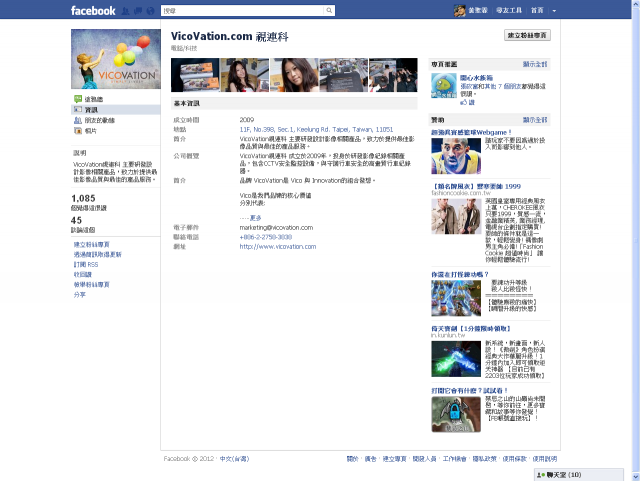Open the Keelung Rd. Taipei address link
Screen dimensions: 640x481
tap(316, 129)
